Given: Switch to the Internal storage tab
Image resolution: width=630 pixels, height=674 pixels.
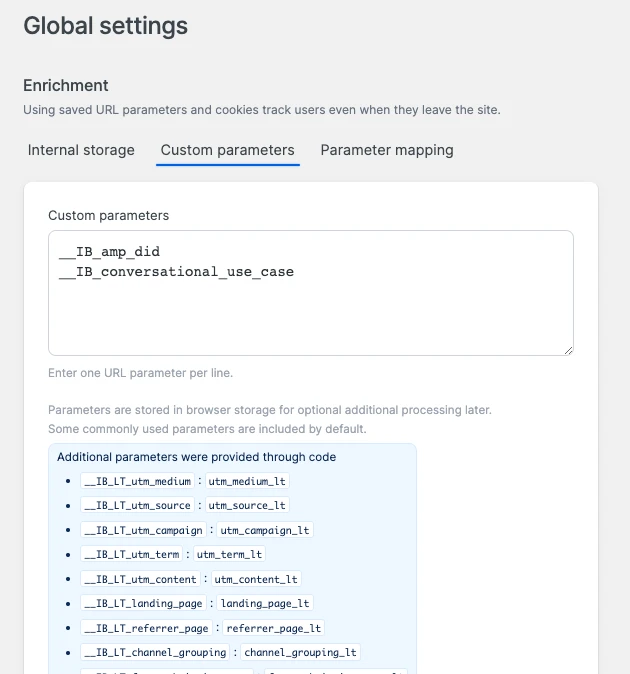Looking at the screenshot, I should coord(81,150).
